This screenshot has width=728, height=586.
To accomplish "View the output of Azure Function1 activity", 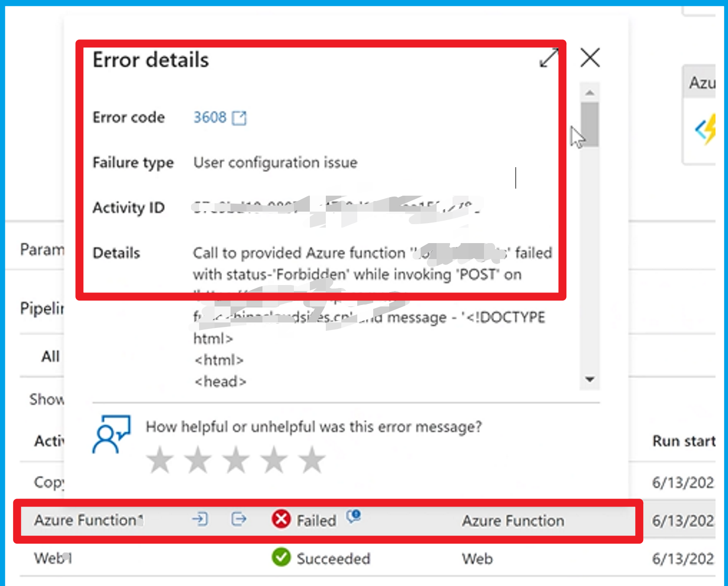I will coord(239,520).
